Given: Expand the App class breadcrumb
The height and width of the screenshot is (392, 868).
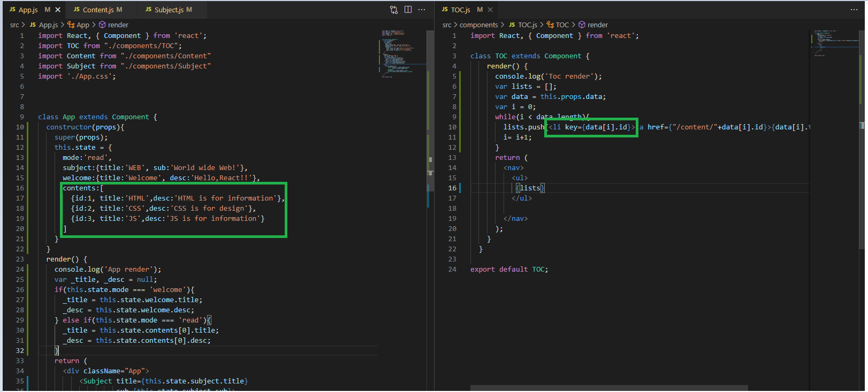Looking at the screenshot, I should (78, 25).
